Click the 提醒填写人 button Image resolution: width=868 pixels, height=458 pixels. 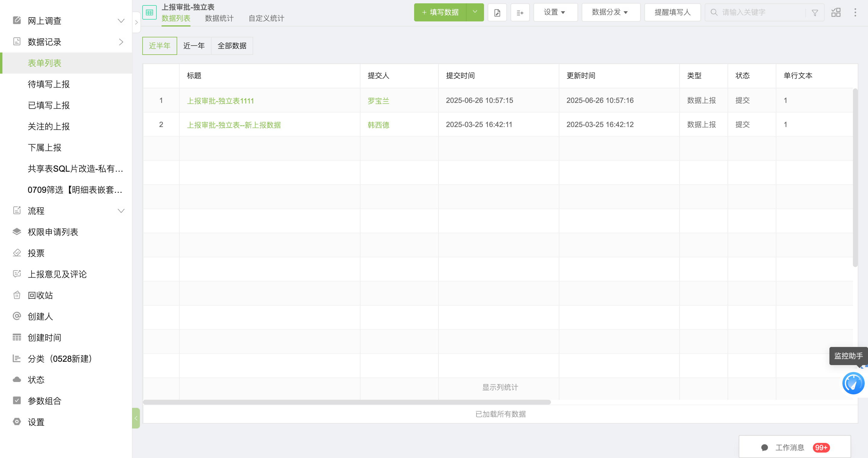(672, 12)
